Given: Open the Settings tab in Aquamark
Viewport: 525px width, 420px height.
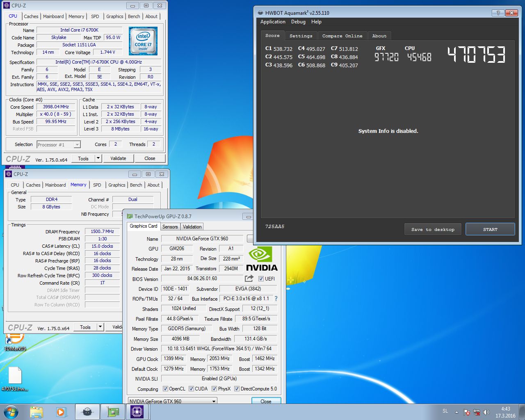Looking at the screenshot, I should coord(301,36).
